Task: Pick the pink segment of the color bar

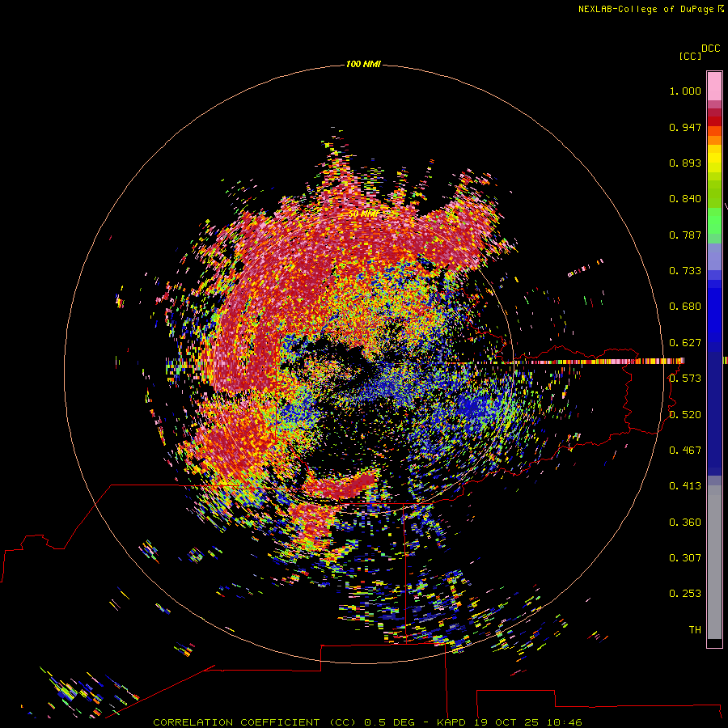Action: tap(714, 86)
